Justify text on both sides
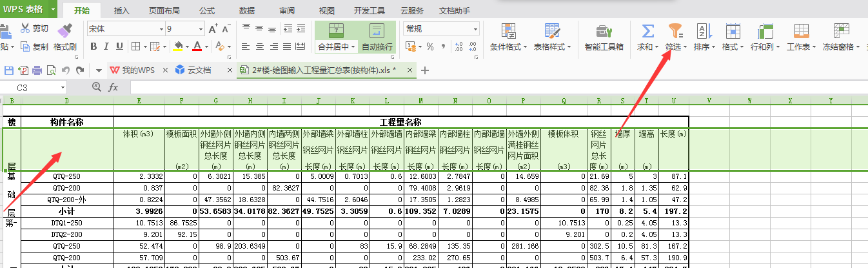Viewport: 868px width, 268px height. (287, 46)
